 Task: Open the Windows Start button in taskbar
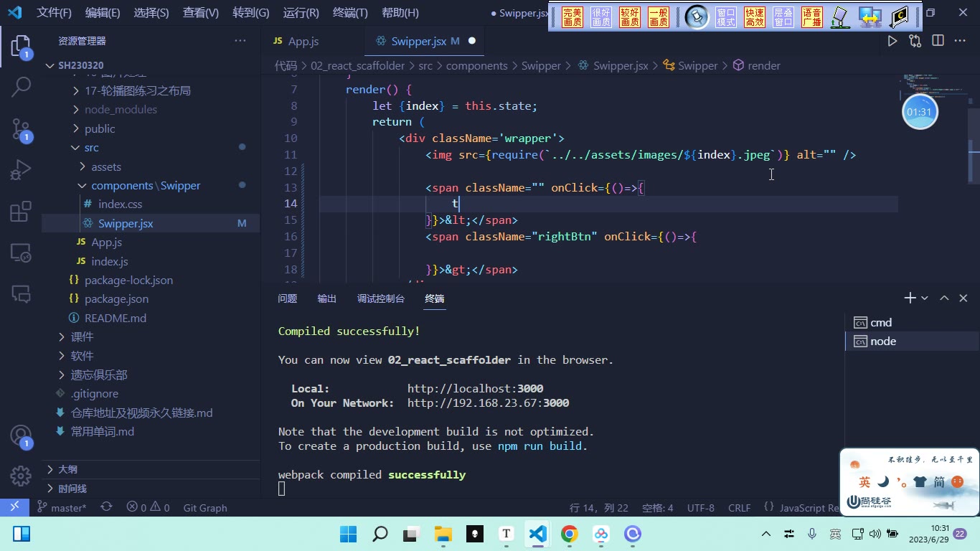[348, 534]
